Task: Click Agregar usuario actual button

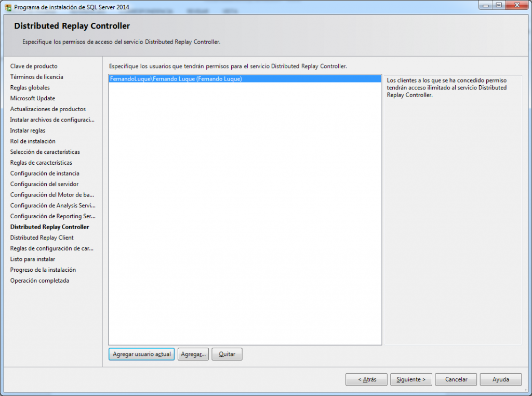Action: click(x=141, y=354)
